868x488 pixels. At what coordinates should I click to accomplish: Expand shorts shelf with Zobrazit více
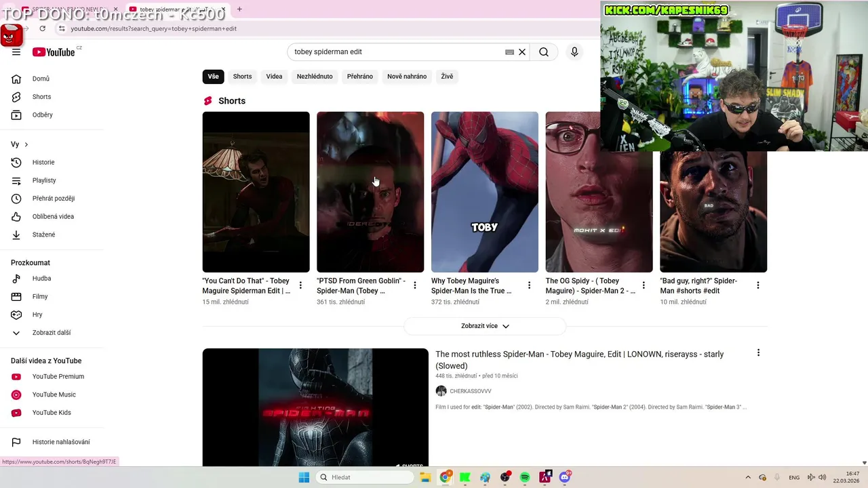click(485, 326)
